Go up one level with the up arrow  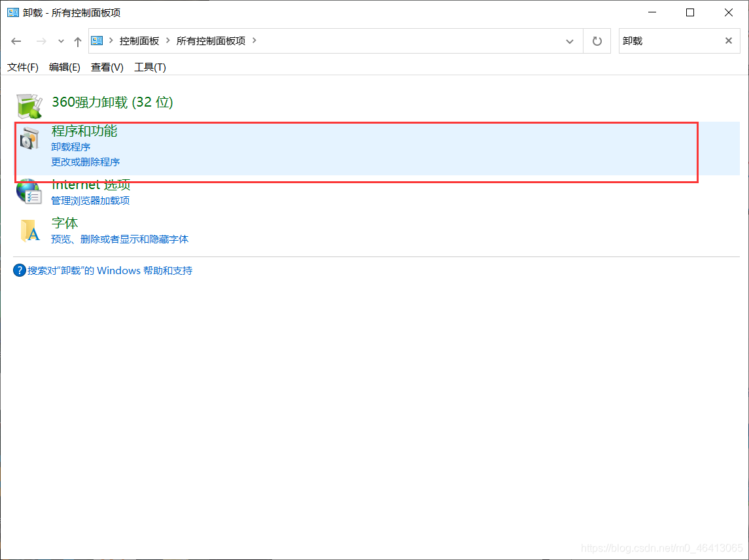[78, 42]
